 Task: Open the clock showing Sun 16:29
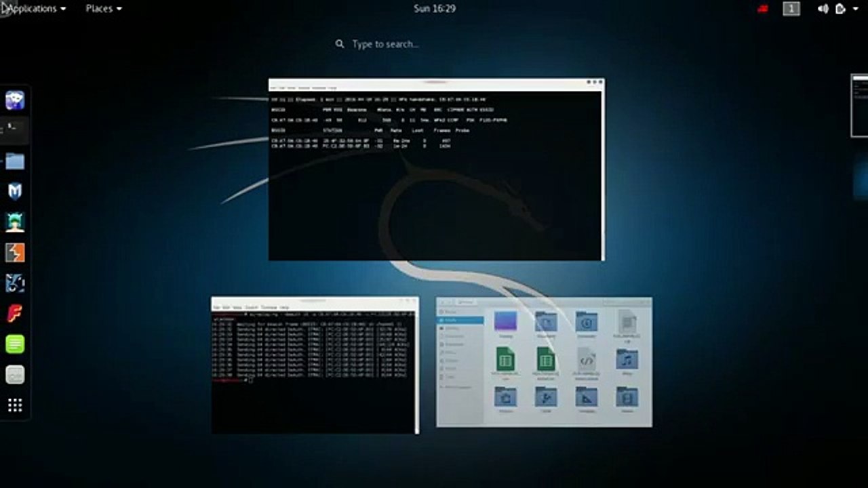[434, 8]
